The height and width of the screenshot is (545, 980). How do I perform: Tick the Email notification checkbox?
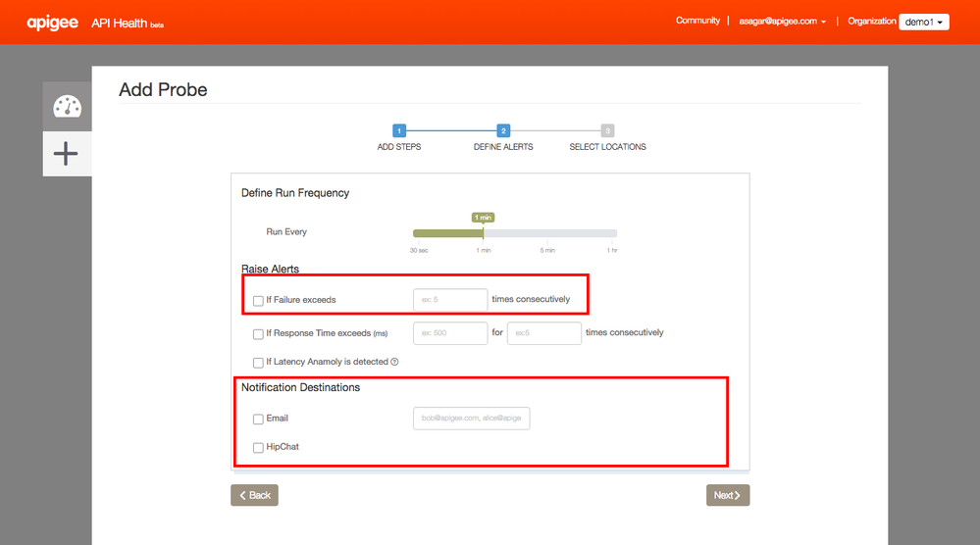tap(258, 419)
